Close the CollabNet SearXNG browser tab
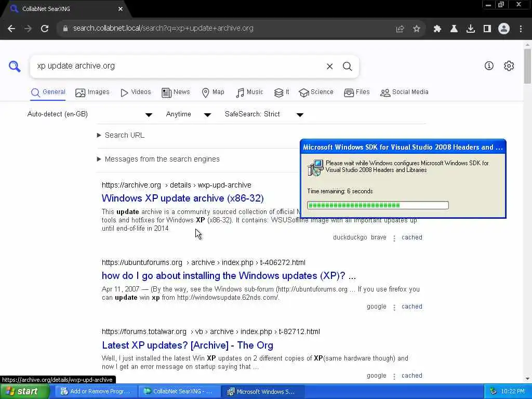Screen dimensions: 532x399 click(x=121, y=9)
